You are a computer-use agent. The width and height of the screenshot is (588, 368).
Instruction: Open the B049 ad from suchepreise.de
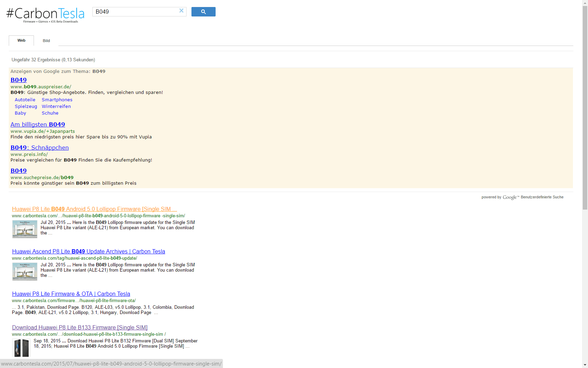tap(19, 171)
